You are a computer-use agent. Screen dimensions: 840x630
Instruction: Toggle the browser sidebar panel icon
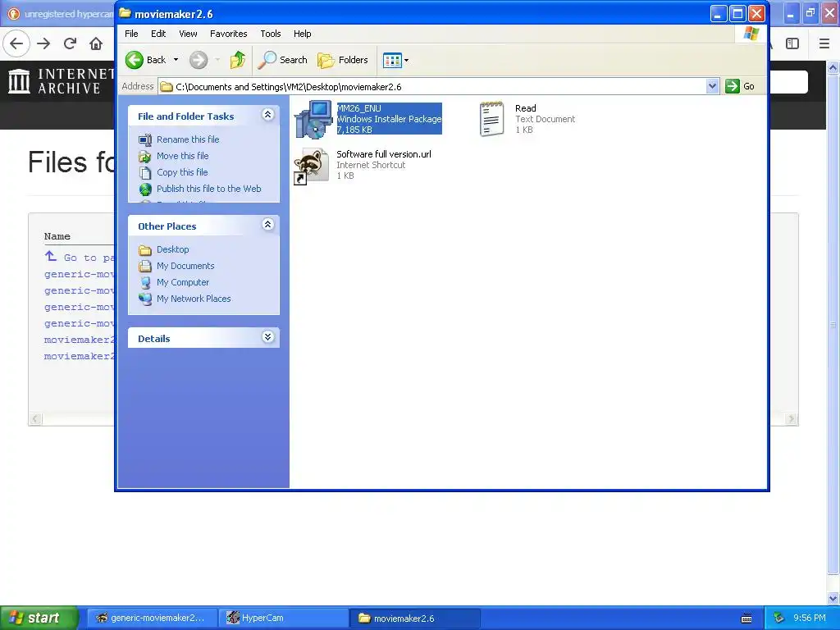(x=792, y=43)
